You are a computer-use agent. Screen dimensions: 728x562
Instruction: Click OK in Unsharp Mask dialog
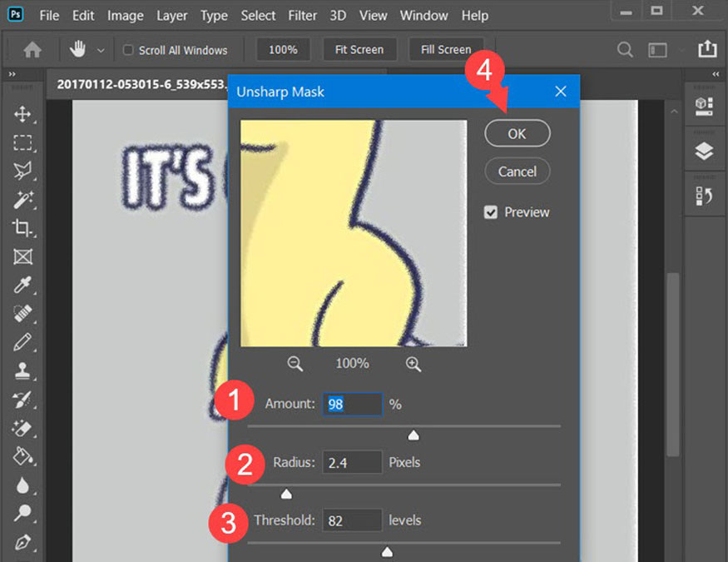(x=518, y=134)
